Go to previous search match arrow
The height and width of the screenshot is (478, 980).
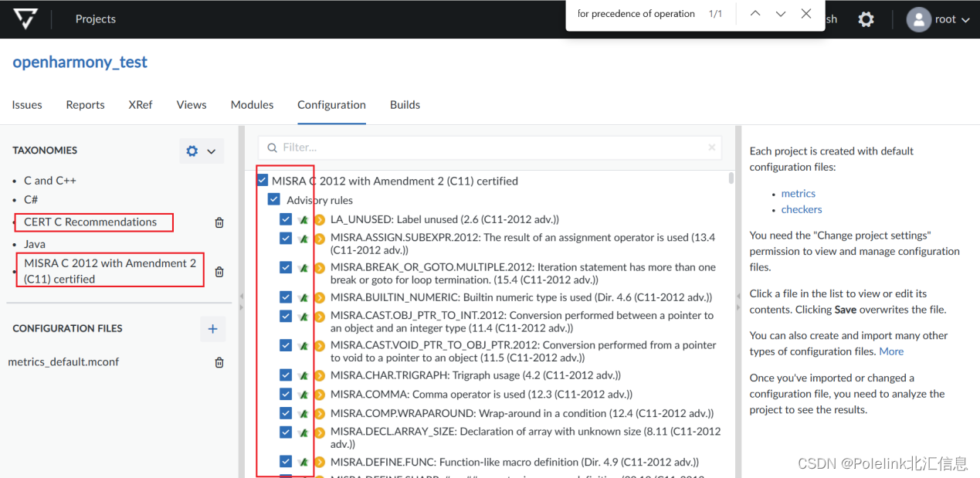click(755, 14)
